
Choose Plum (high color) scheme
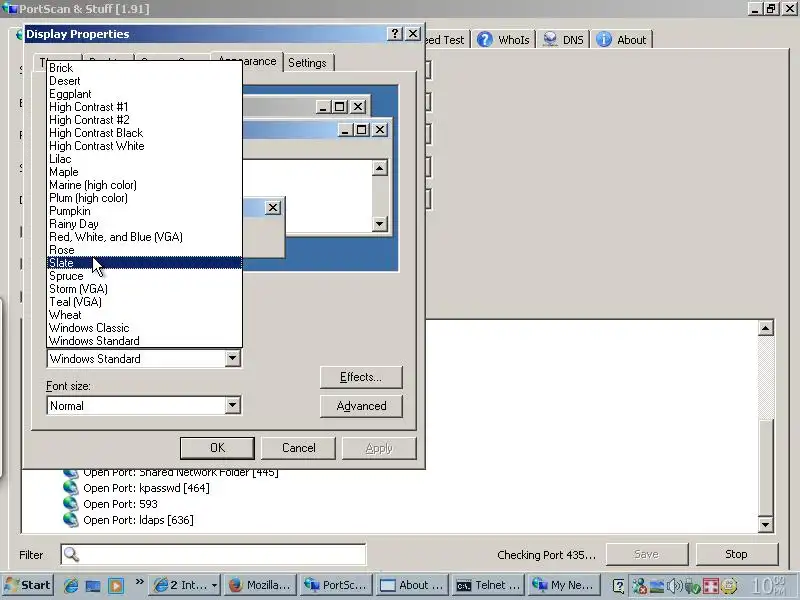click(144, 198)
